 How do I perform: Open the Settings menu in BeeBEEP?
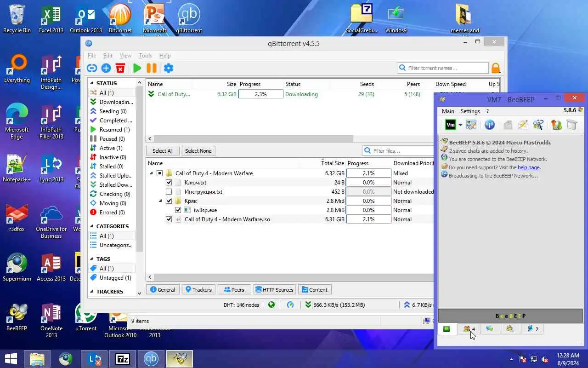(470, 111)
